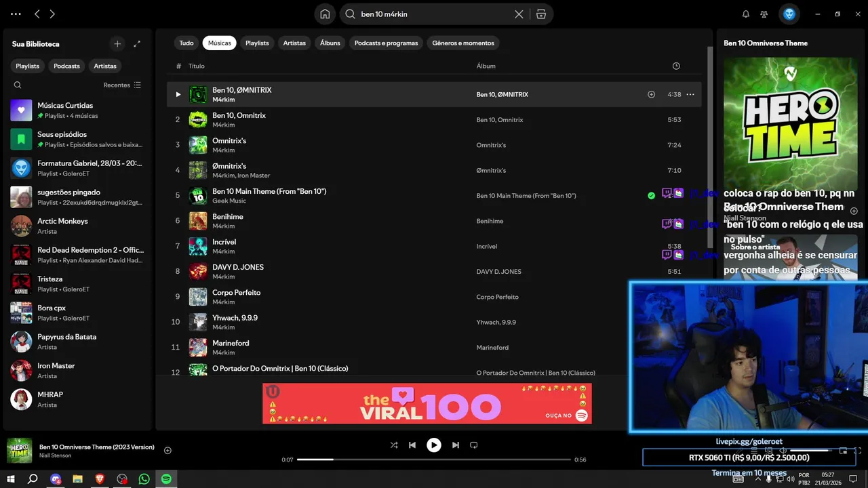Click the search field with ben 10 m4rkin
The image size is (868, 488).
tap(434, 14)
